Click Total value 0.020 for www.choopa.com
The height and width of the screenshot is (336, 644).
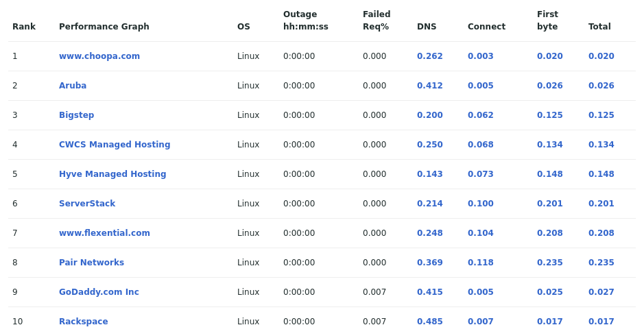[x=601, y=56]
